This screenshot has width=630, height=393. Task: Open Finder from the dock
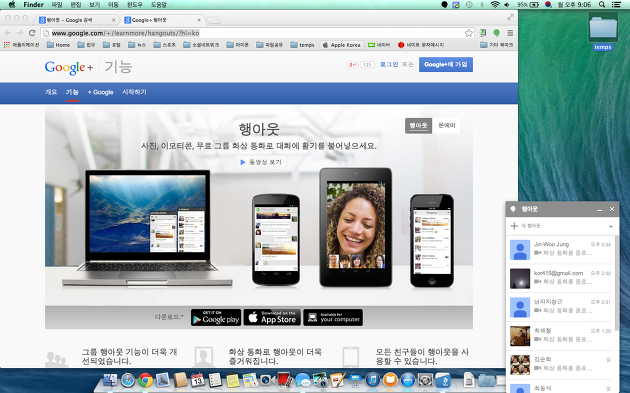tap(110, 380)
